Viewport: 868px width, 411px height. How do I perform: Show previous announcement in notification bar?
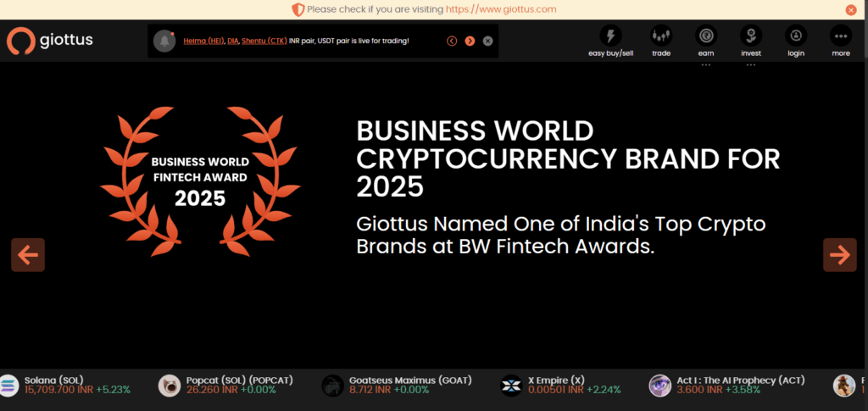452,41
